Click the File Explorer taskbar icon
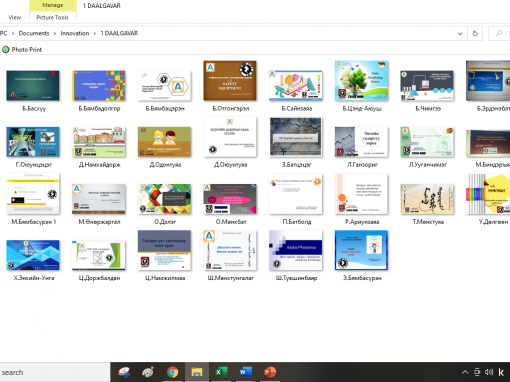The image size is (510, 382). pyautogui.click(x=197, y=372)
